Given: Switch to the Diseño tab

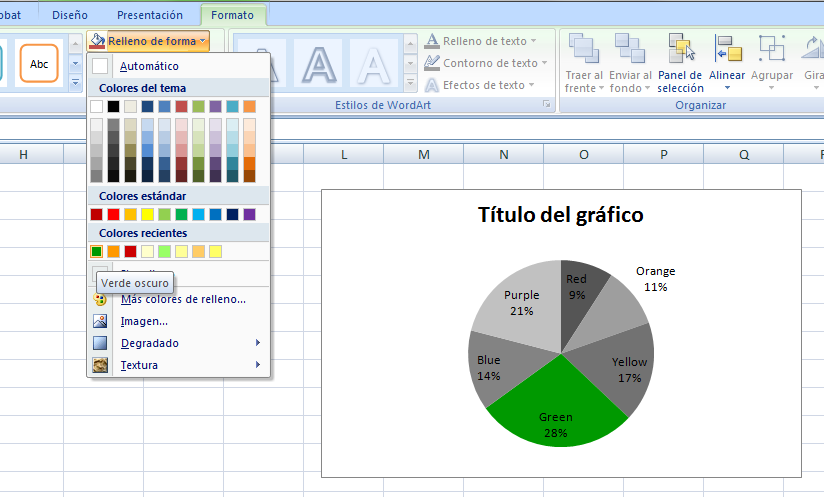Looking at the screenshot, I should [69, 15].
